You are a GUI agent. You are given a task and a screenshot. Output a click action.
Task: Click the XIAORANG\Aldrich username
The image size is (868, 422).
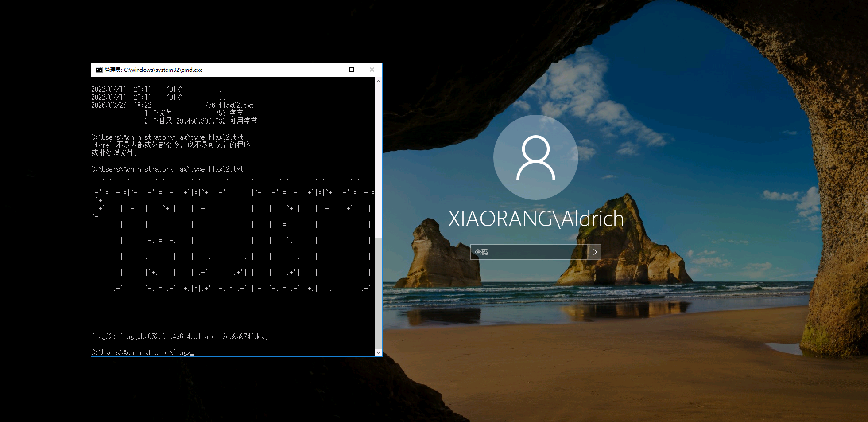click(536, 219)
